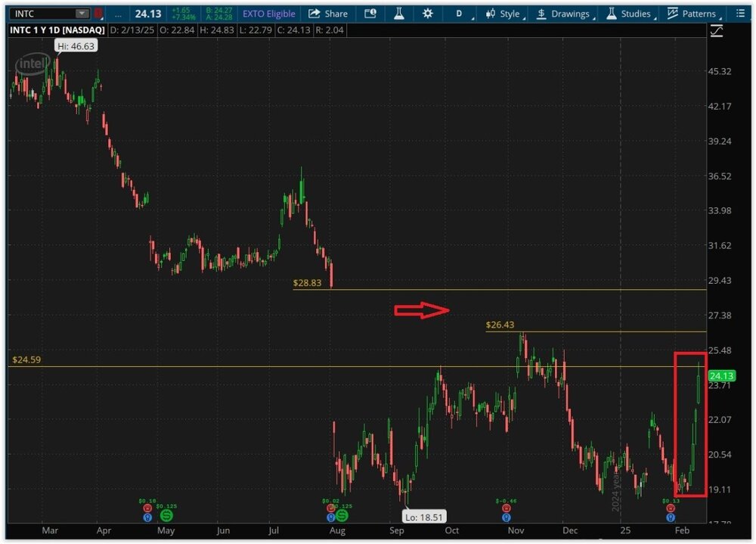This screenshot has height=544, width=756.
Task: Open the Studies dropdown
Action: 628,14
